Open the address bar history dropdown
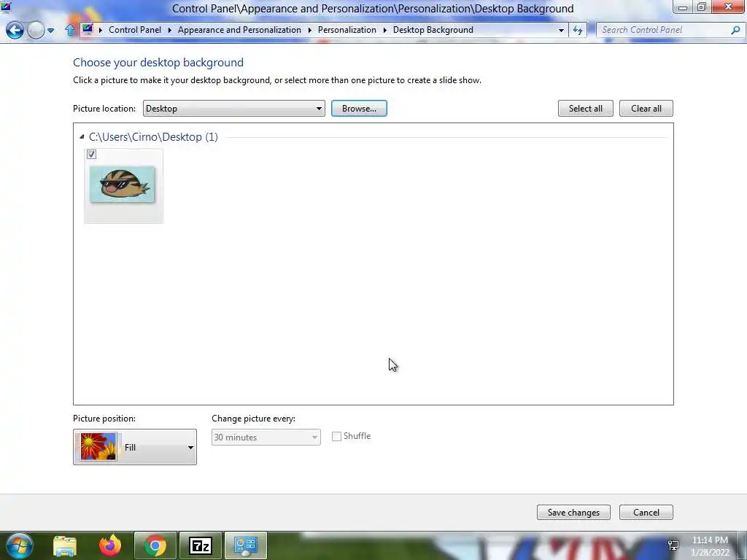747x560 pixels. [561, 30]
